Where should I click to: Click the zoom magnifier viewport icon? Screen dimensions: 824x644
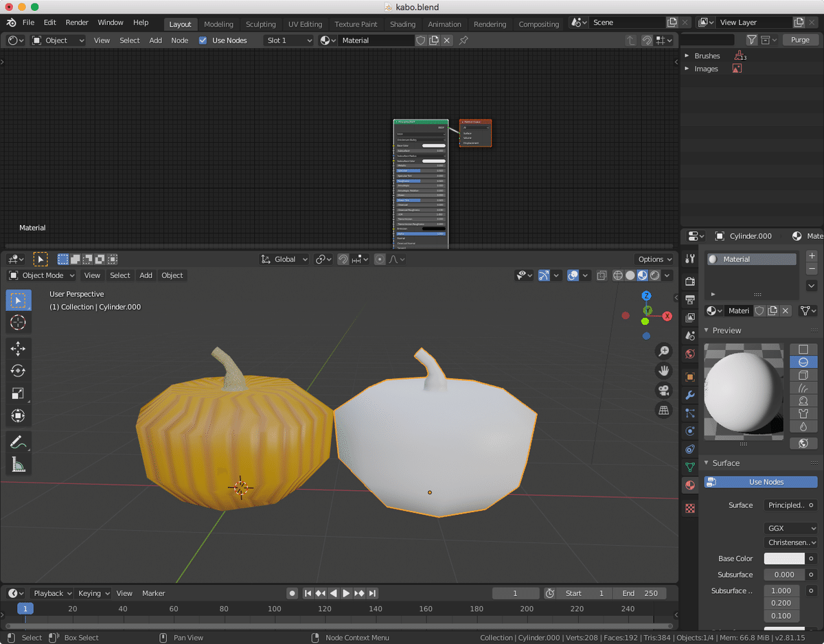(x=663, y=351)
